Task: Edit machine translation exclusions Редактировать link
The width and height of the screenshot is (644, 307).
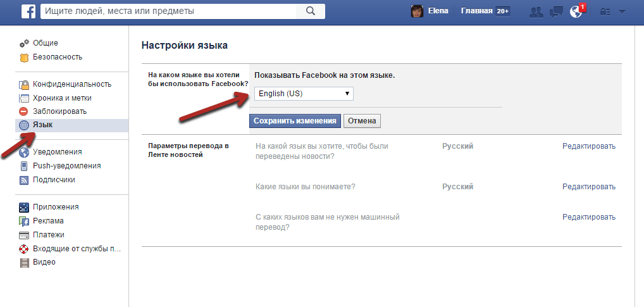Action: 589,217
